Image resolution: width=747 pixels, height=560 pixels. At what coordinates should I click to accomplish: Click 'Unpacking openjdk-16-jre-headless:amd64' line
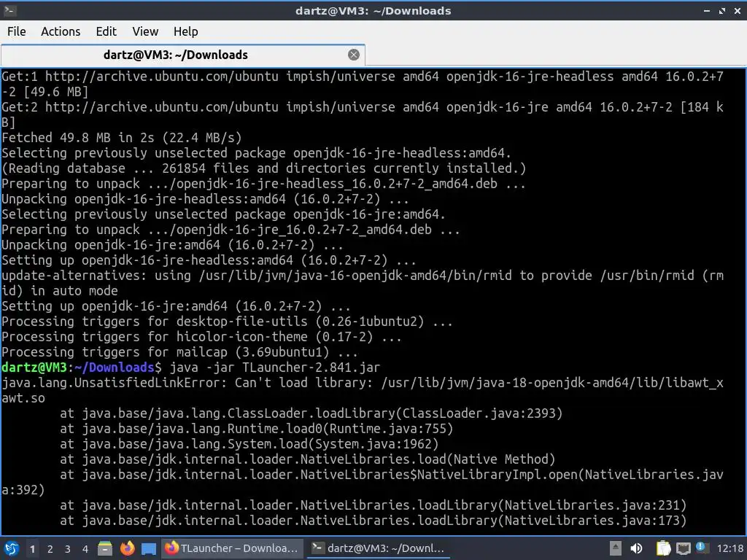pyautogui.click(x=205, y=199)
